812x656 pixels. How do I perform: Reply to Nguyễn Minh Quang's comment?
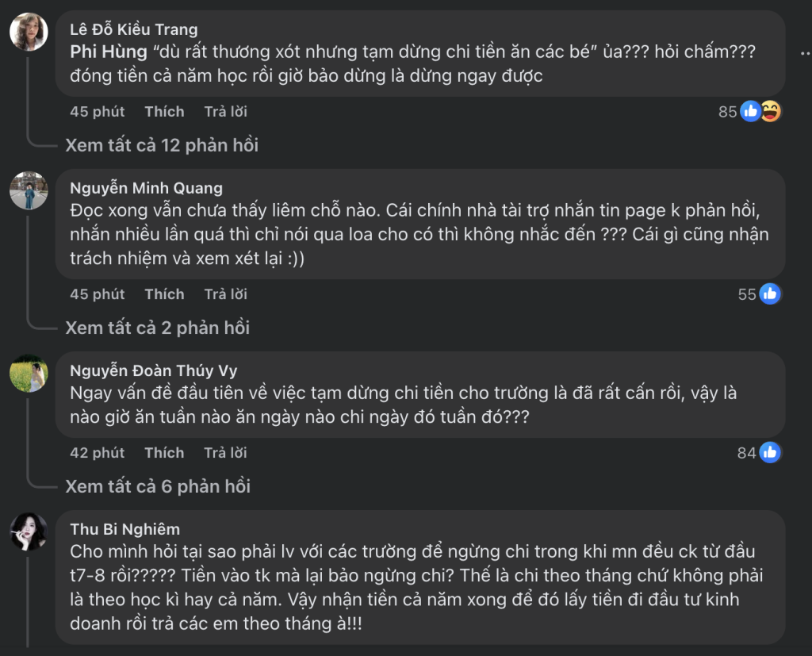click(226, 294)
